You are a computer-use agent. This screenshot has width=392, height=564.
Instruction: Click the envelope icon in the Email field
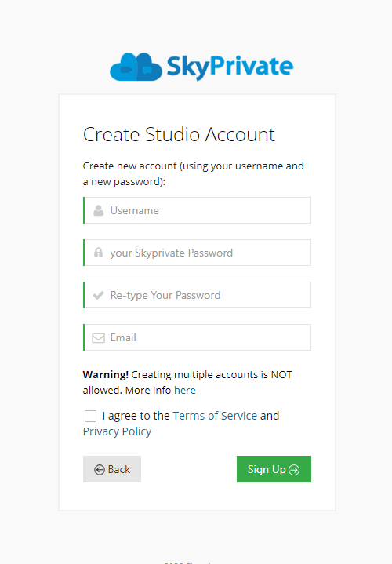(98, 338)
